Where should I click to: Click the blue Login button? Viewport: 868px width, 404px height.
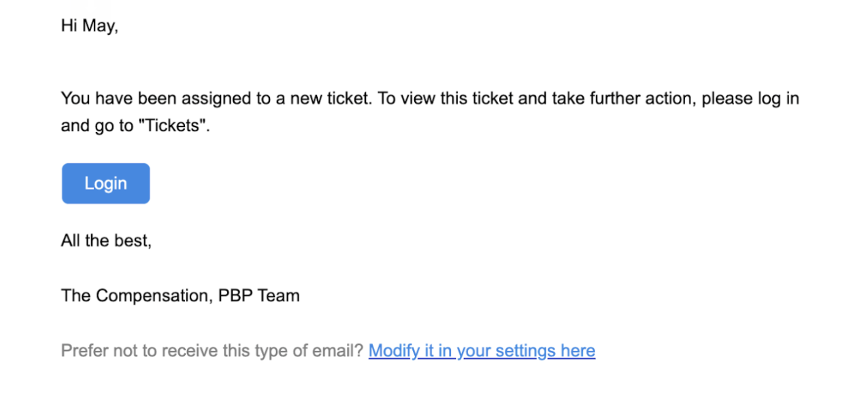coord(105,184)
